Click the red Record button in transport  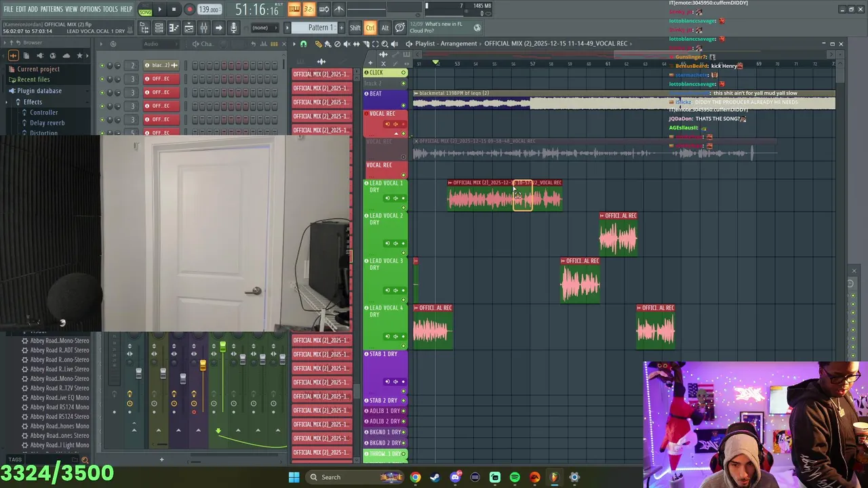pos(189,9)
